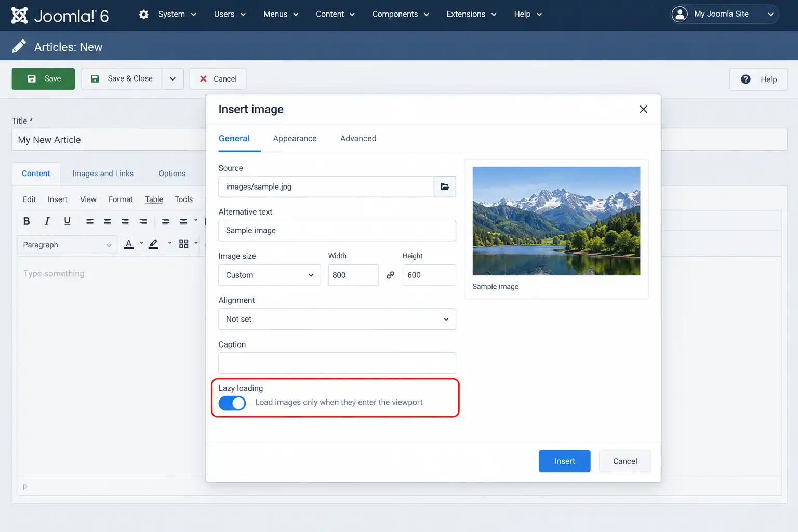Image resolution: width=798 pixels, height=532 pixels.
Task: Open the My Joomla Site user menu
Action: (725, 14)
